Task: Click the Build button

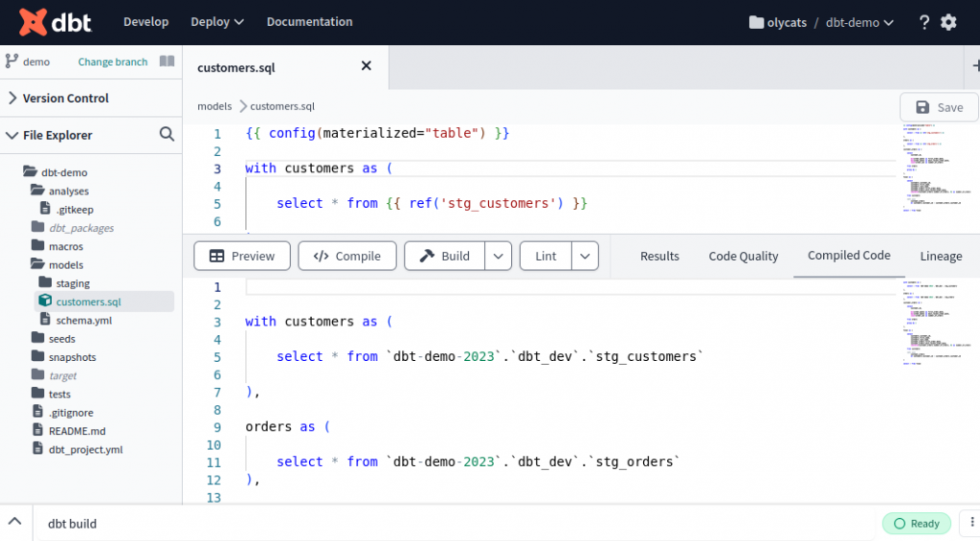Action: coord(444,256)
